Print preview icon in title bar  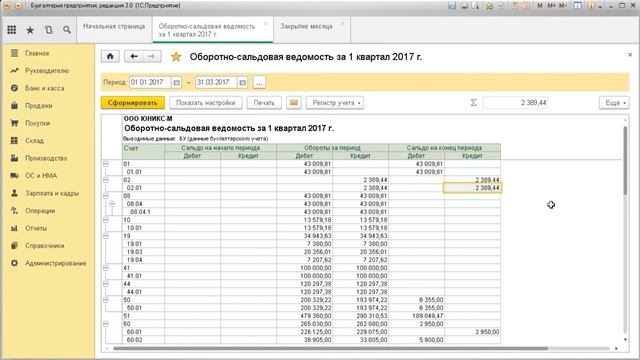coord(476,6)
